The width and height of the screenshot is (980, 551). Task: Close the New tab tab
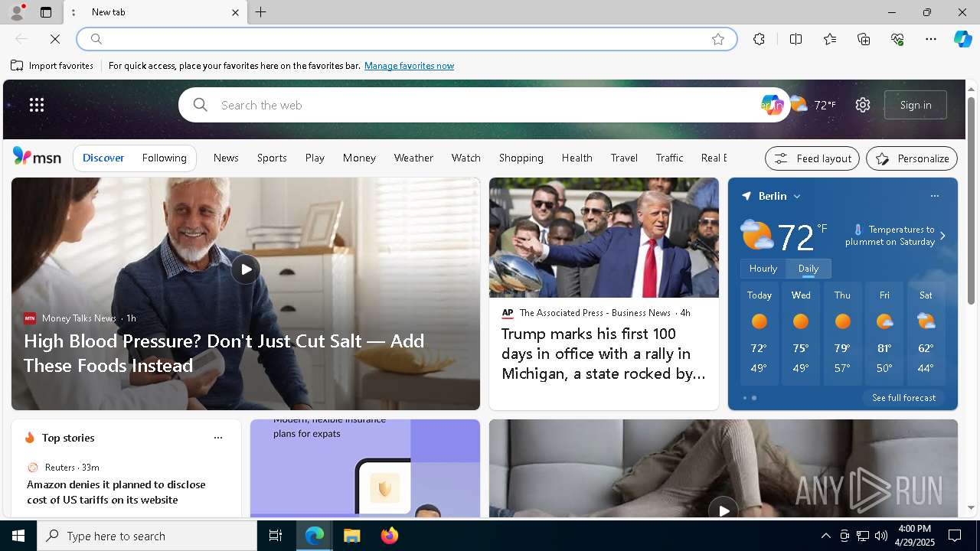click(235, 12)
